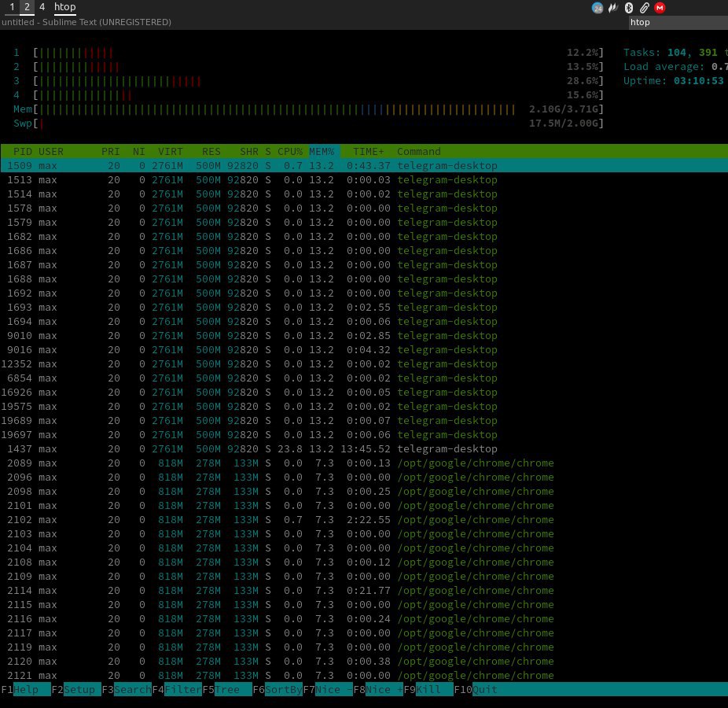The image size is (728, 708).
Task: Select telegram-desktop process PID 6854
Action: tap(364, 378)
